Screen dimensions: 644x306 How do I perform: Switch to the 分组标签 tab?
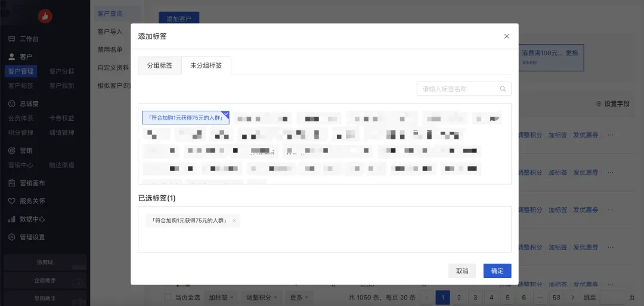click(x=160, y=65)
